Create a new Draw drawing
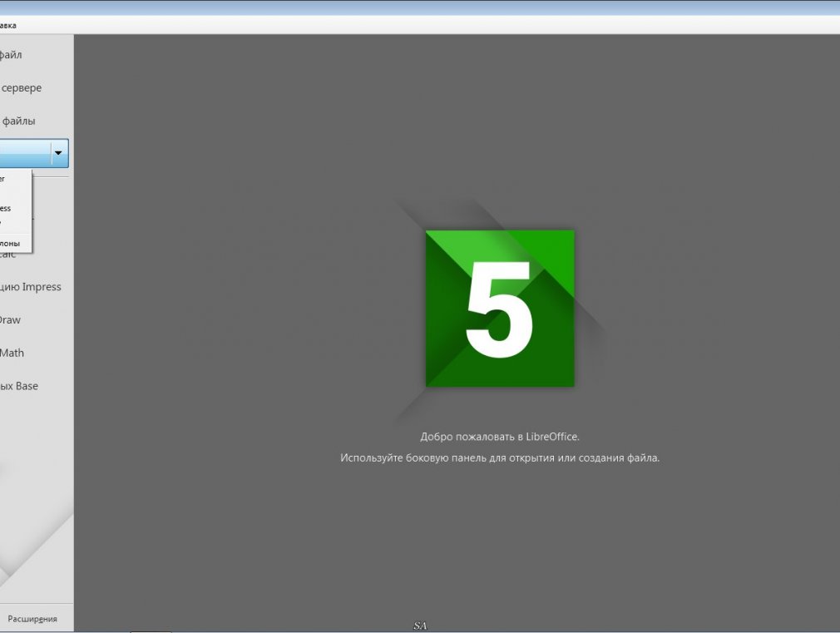Screen dimensions: 840x633 [x=10, y=320]
